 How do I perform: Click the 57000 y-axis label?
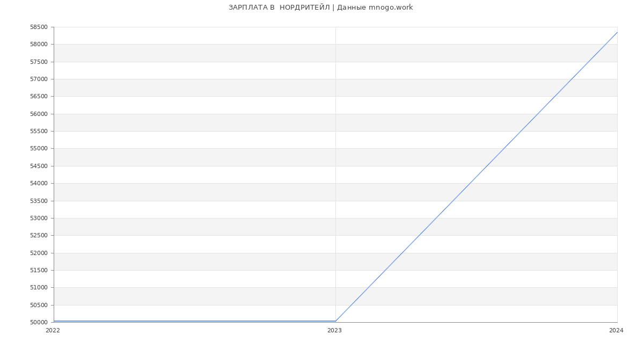[39, 79]
